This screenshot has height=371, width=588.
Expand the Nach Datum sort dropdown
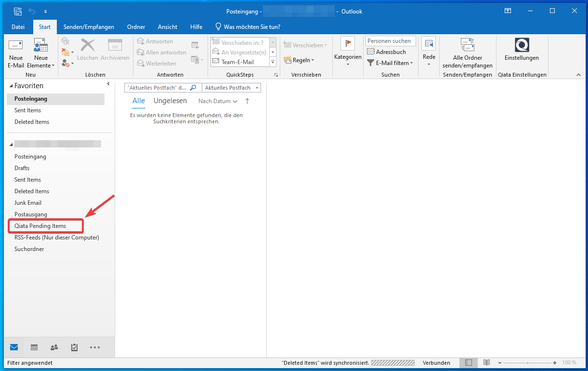218,101
